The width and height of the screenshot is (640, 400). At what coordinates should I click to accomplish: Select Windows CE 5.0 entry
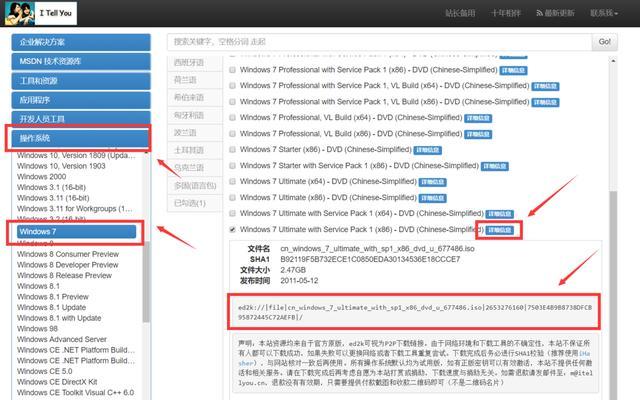(45, 371)
